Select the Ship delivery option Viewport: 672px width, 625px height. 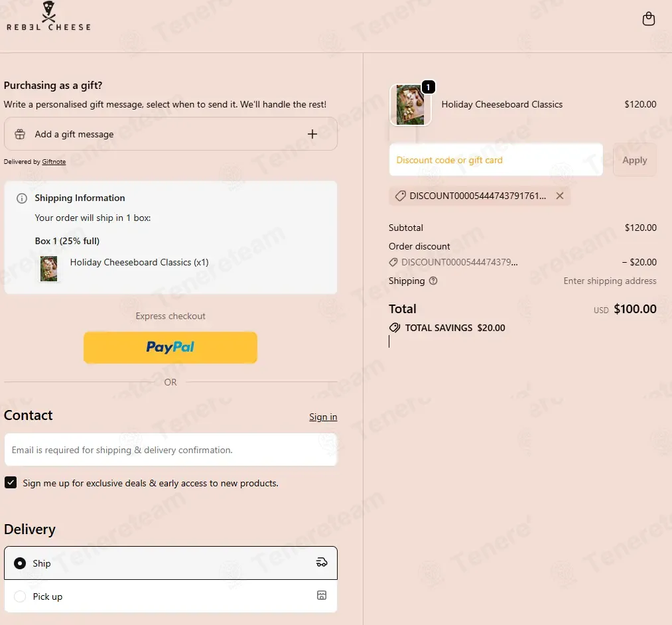click(170, 563)
